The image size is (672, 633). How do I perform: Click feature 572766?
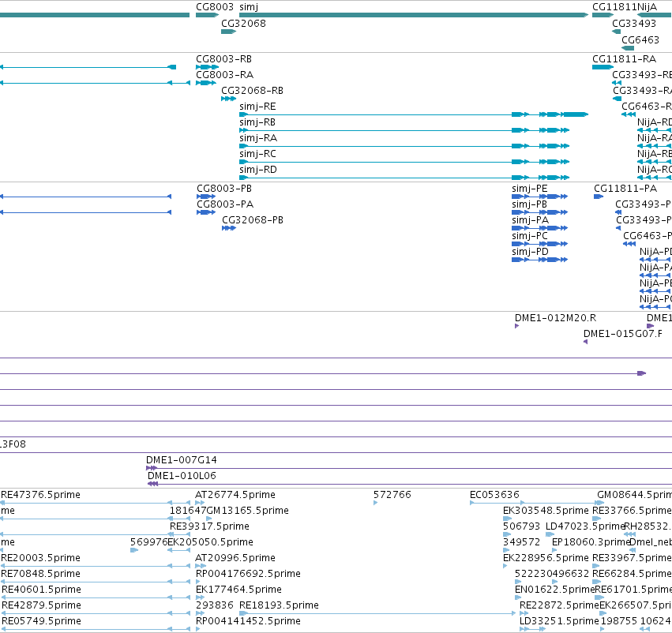392,495
